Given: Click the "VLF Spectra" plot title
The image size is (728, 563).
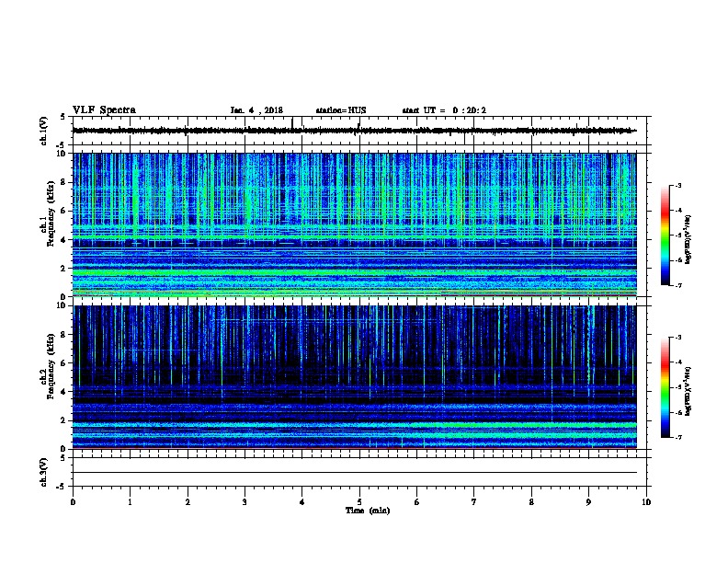Looking at the screenshot, I should tap(104, 110).
